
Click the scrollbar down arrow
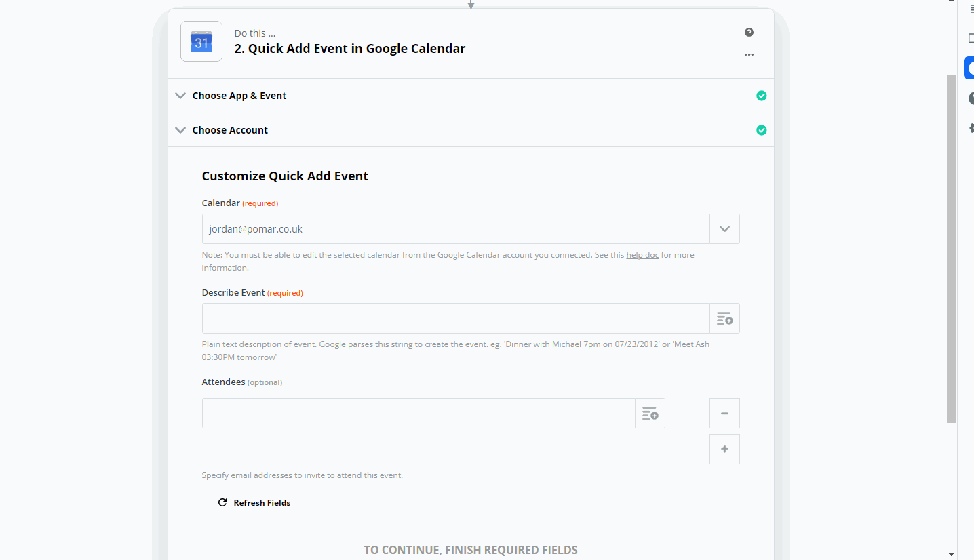(952, 555)
